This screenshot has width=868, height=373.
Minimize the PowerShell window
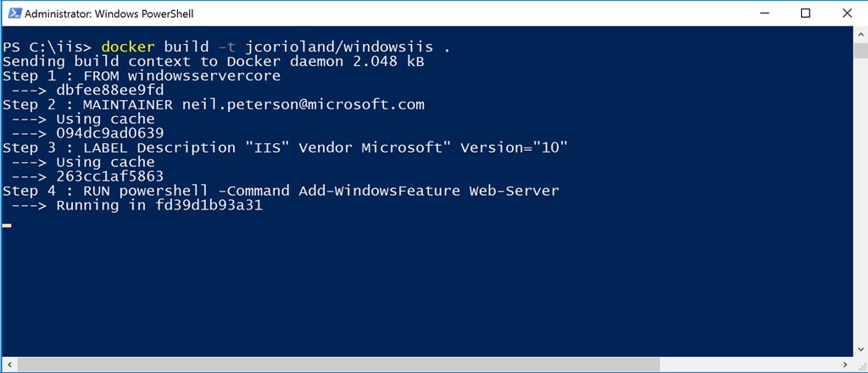coord(765,14)
